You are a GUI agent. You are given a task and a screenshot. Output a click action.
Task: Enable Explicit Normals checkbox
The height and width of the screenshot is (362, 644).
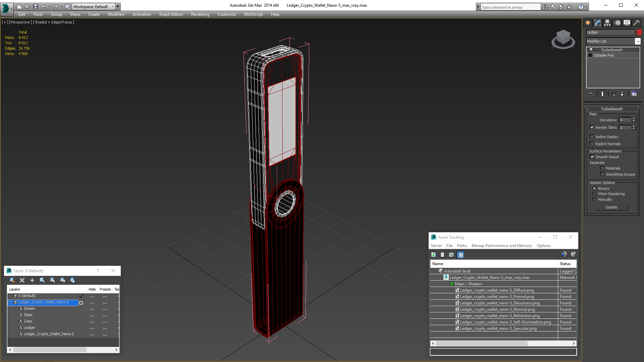click(x=592, y=144)
